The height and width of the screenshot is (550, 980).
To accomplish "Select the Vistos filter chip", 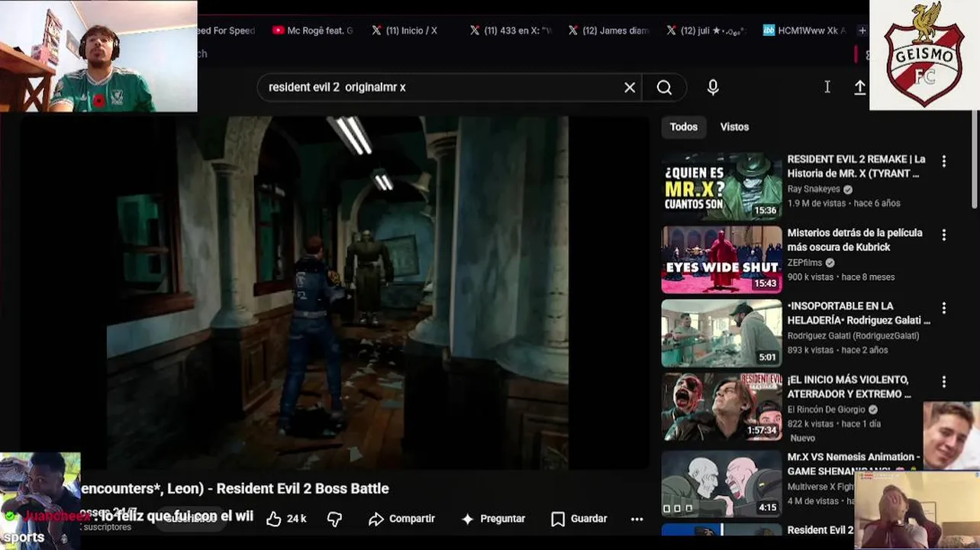I will pos(734,127).
